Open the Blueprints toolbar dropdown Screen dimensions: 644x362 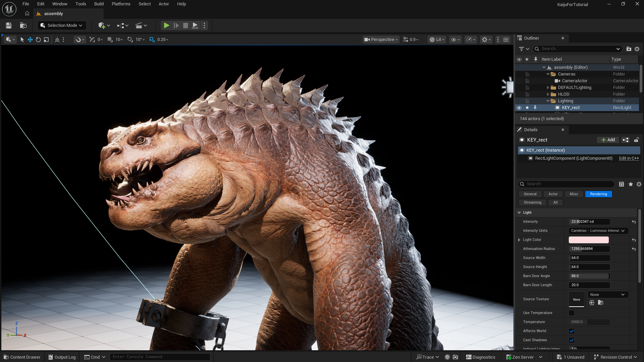point(122,25)
